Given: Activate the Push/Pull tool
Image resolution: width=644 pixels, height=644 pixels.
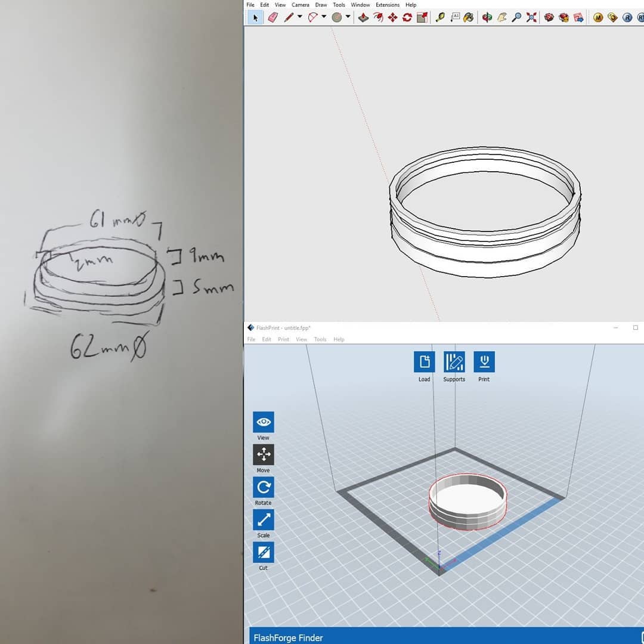Looking at the screenshot, I should tap(363, 17).
